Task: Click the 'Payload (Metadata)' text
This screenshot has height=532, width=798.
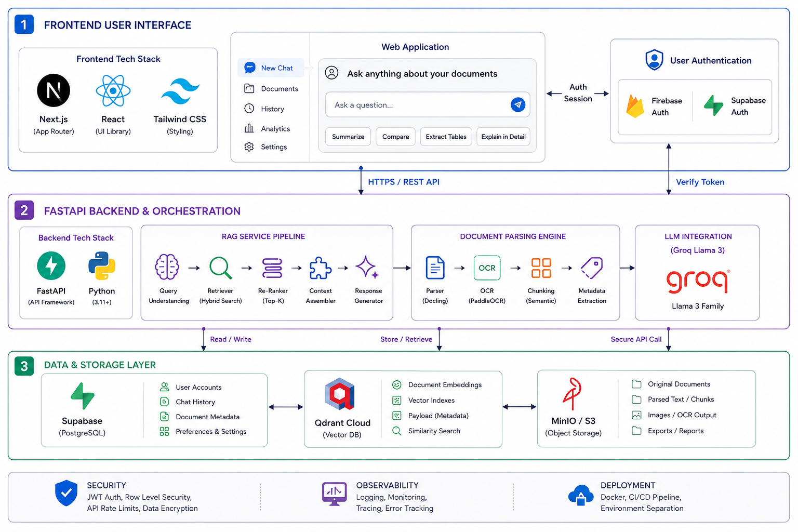Action: pyautogui.click(x=438, y=416)
